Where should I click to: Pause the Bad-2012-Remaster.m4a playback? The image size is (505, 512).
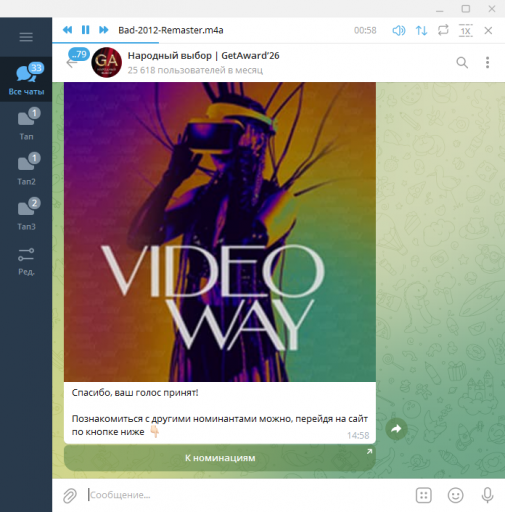pos(86,30)
